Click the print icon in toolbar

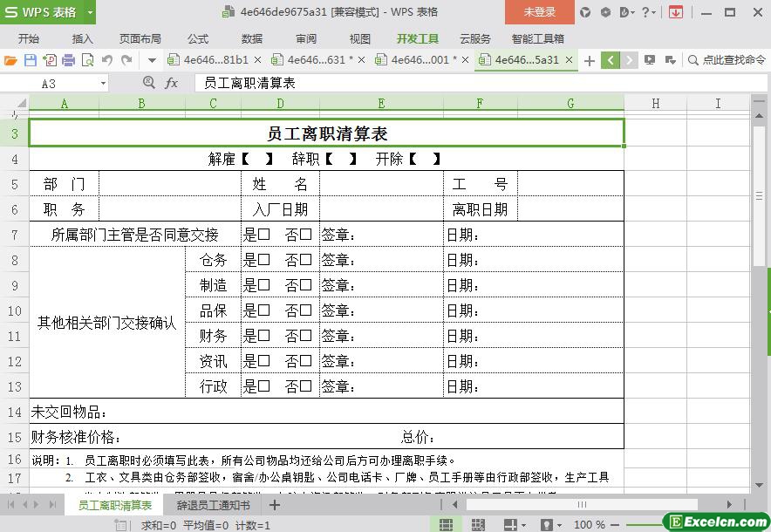68,60
